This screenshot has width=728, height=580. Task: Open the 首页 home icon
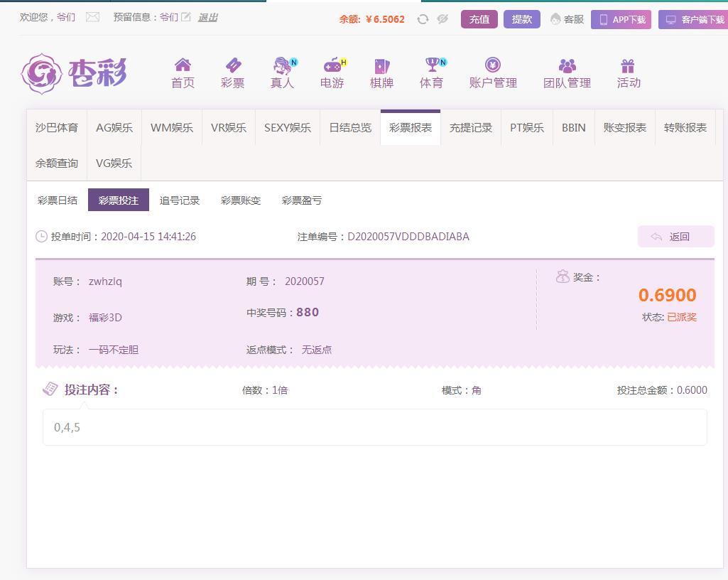[x=183, y=66]
